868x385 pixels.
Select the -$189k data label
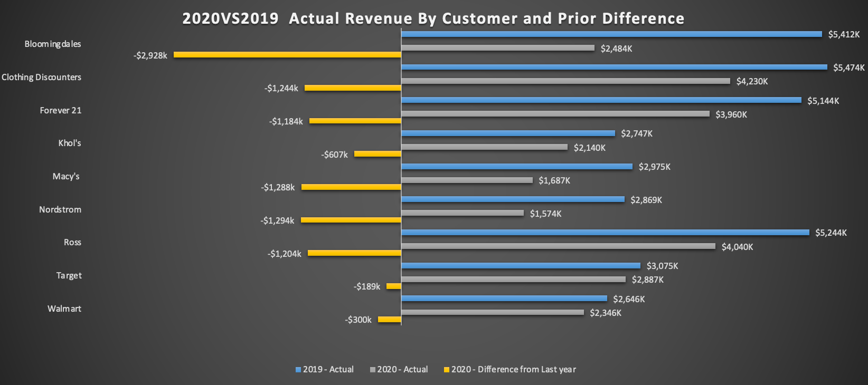[367, 286]
